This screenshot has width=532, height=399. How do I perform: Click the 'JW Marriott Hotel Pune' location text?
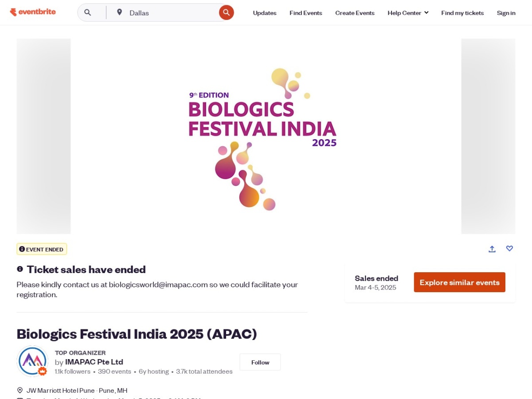pos(61,391)
